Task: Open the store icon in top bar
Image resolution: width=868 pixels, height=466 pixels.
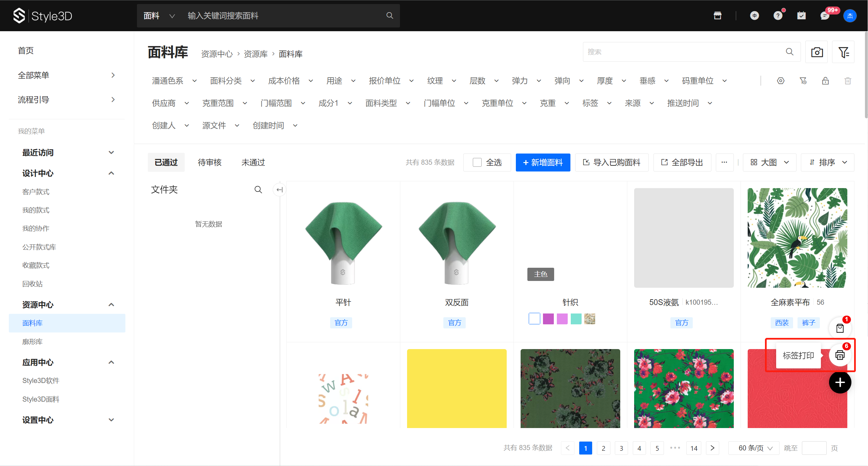Action: [x=717, y=16]
